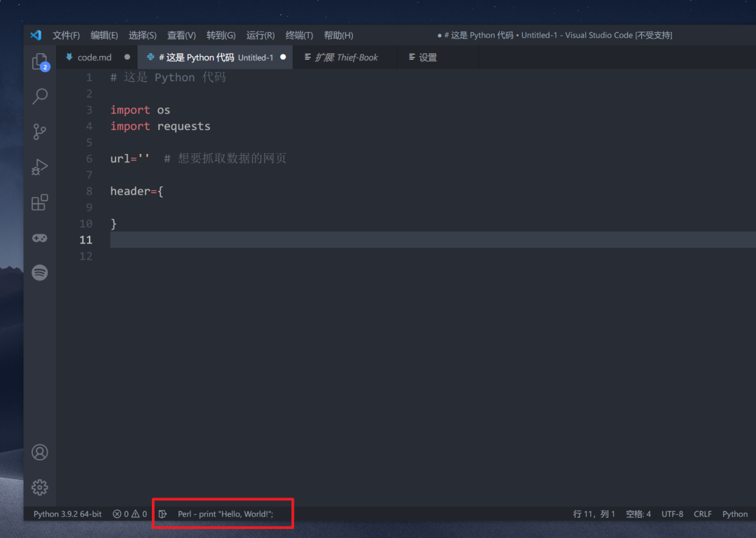Click line number 6 in the editor gutter

click(x=88, y=158)
